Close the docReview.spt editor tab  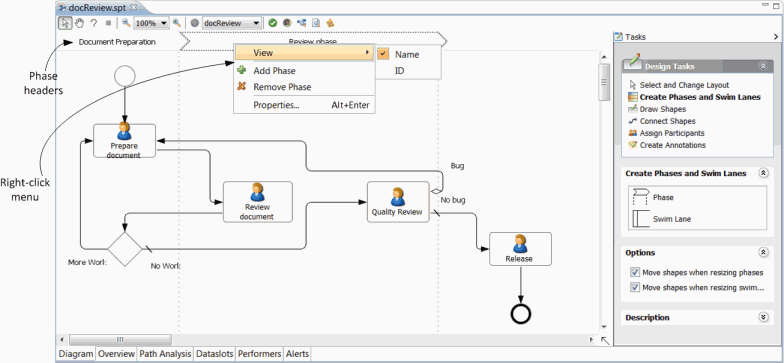134,8
